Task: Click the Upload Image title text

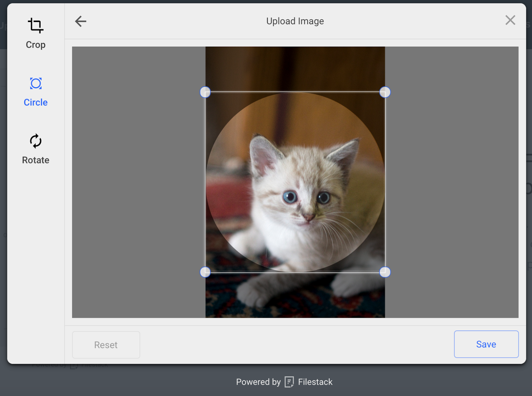Action: click(295, 21)
